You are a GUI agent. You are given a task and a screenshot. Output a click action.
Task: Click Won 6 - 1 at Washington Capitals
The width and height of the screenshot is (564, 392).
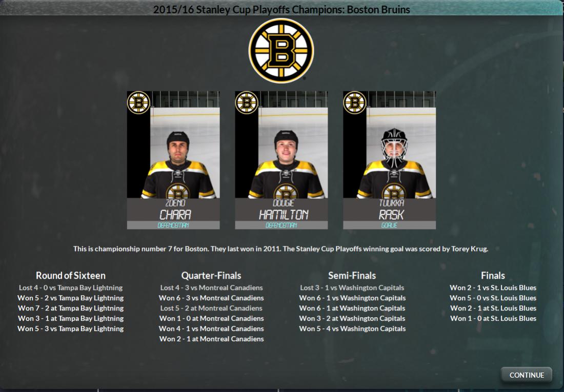pos(352,308)
